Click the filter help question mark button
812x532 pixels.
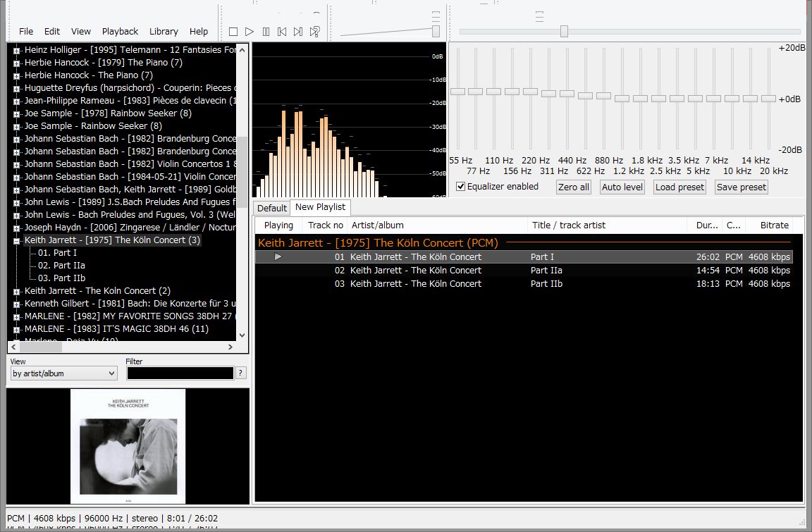(241, 373)
